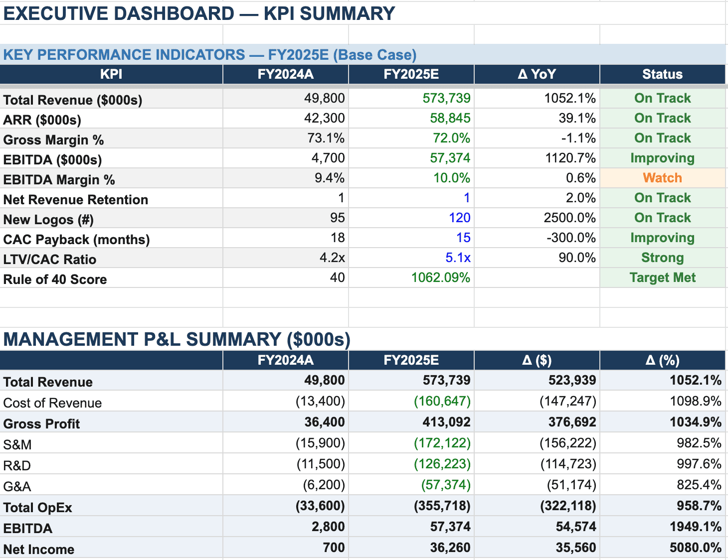Click the New Logos FY2025E value 120
This screenshot has height=560, width=728.
click(465, 218)
